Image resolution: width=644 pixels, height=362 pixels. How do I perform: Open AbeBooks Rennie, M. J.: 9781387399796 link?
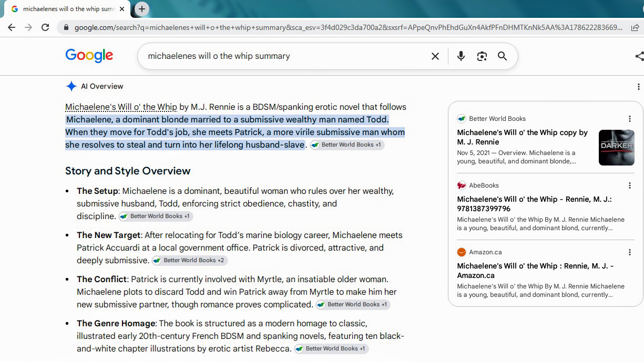click(534, 204)
